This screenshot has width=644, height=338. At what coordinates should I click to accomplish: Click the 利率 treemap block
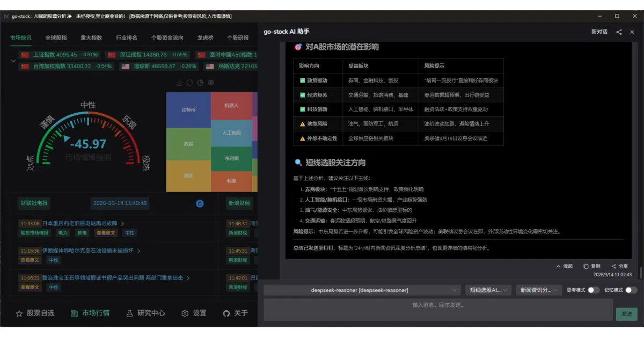click(x=231, y=181)
